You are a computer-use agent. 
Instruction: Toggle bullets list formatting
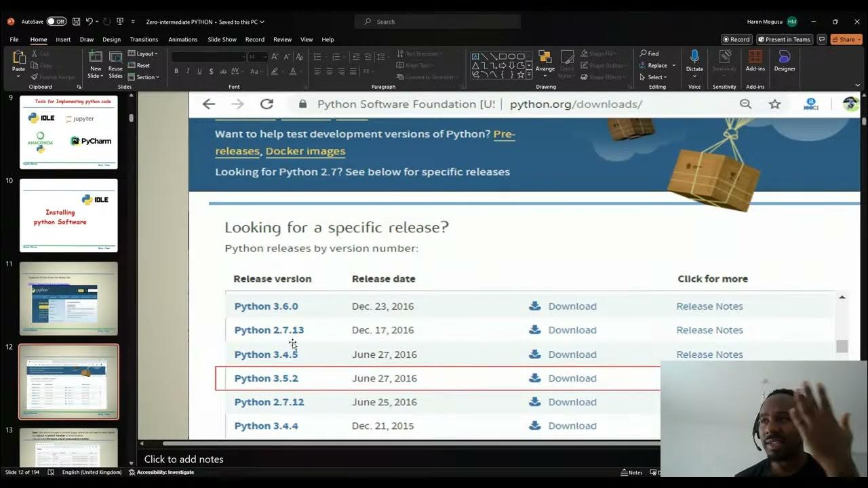(x=319, y=57)
